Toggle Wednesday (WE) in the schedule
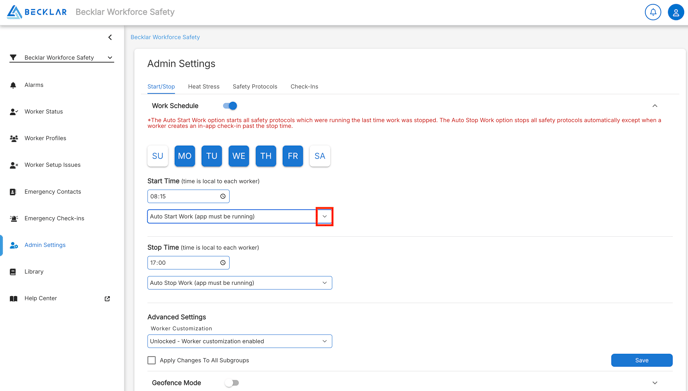 coord(239,156)
